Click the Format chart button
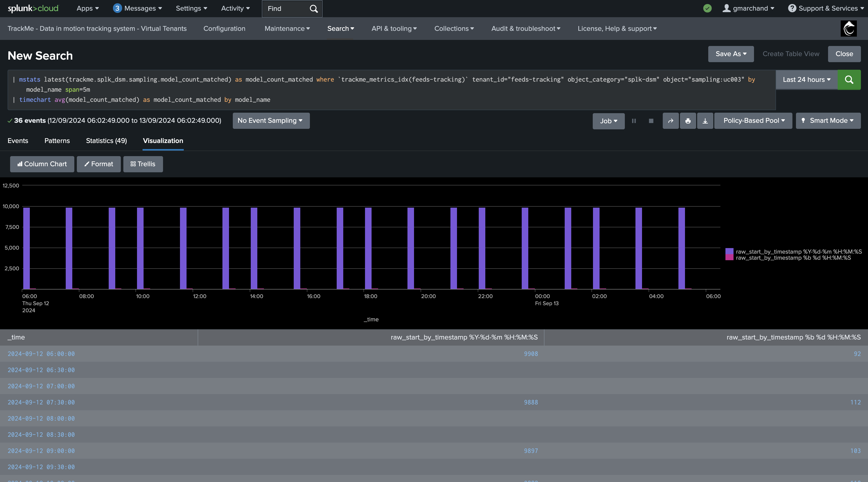Screen dimensions: 868x482 [x=99, y=164]
